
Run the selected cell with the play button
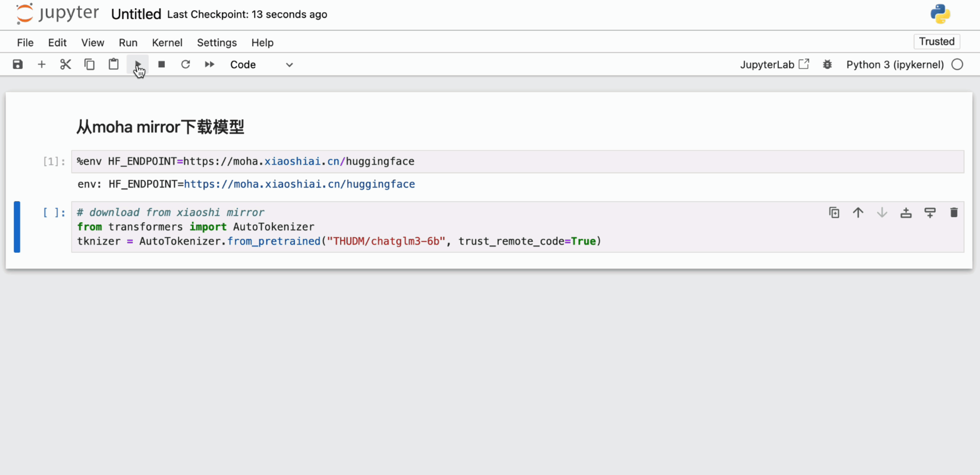coord(138,64)
